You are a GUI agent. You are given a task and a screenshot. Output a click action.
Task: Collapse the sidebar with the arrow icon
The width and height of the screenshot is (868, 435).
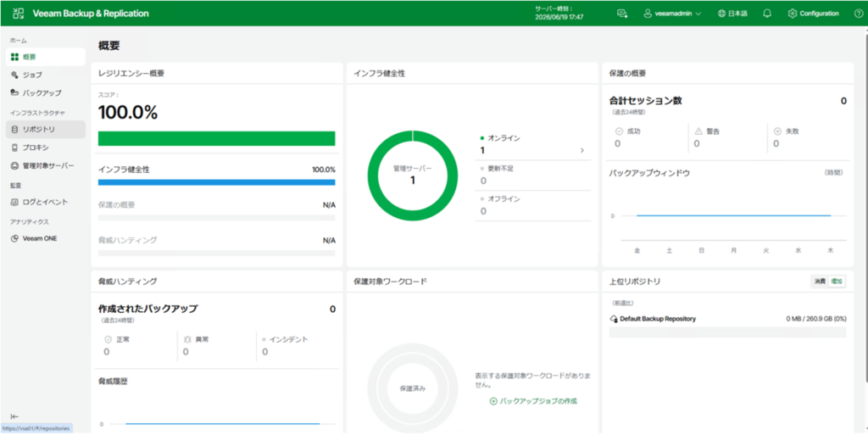[14, 416]
